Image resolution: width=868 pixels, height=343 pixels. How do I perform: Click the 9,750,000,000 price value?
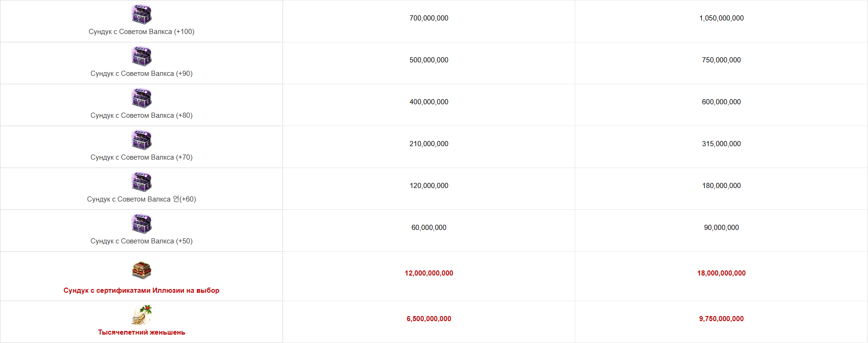pyautogui.click(x=721, y=319)
